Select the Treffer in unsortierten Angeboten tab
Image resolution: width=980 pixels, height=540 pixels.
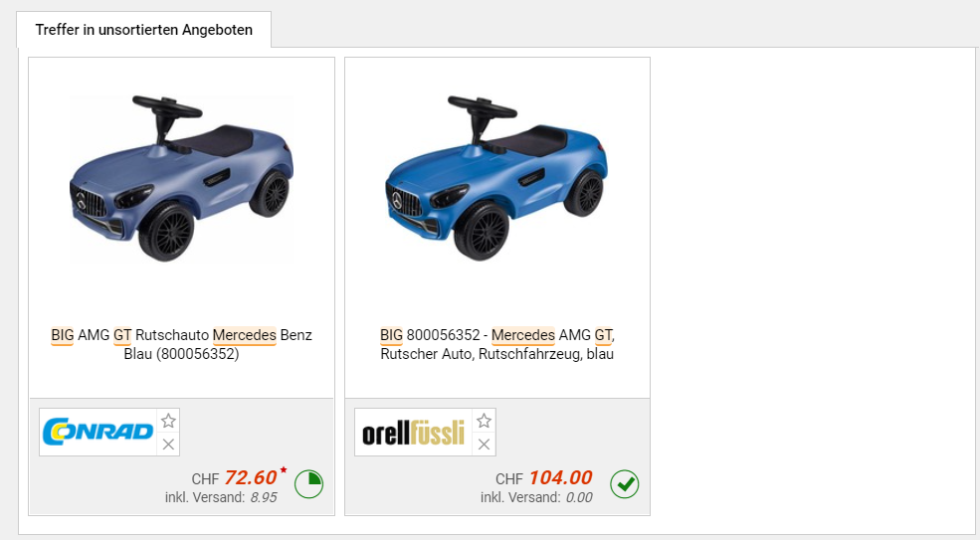point(143,30)
